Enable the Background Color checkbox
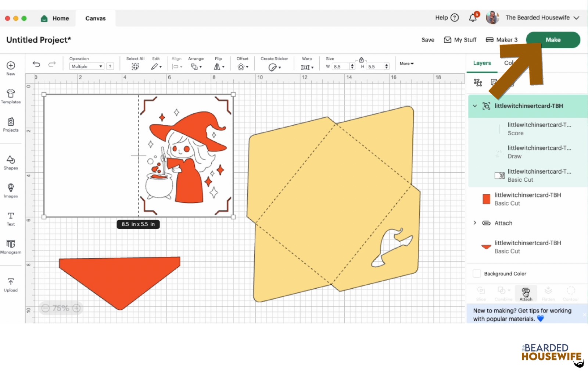588x374 pixels. [477, 274]
